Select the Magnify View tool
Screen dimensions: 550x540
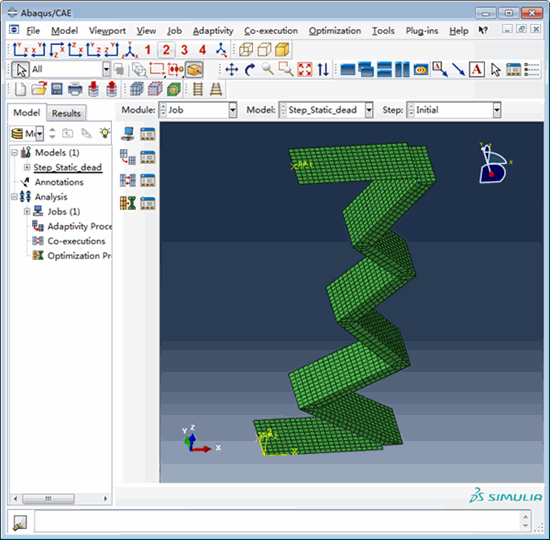pos(268,69)
